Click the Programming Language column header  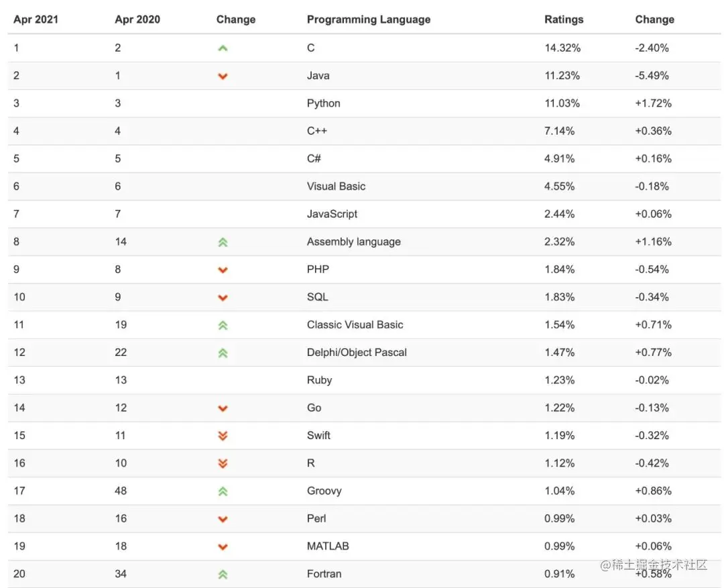(x=369, y=19)
